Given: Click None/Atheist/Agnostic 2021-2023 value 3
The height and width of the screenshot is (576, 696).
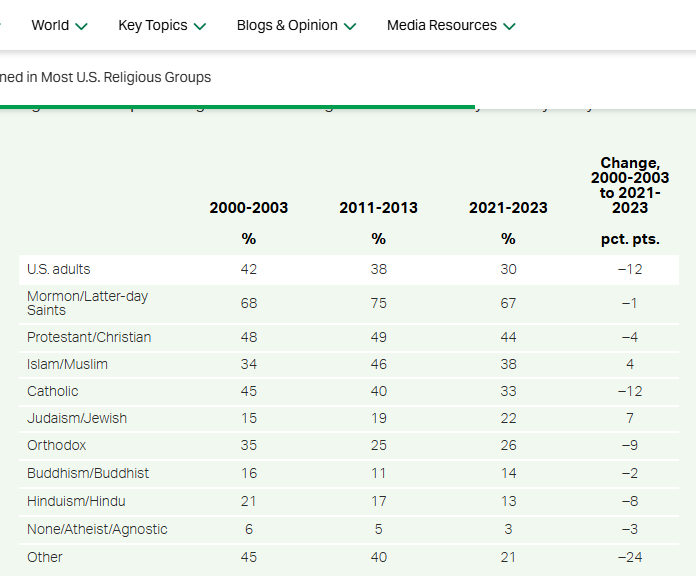Looking at the screenshot, I should point(508,529).
